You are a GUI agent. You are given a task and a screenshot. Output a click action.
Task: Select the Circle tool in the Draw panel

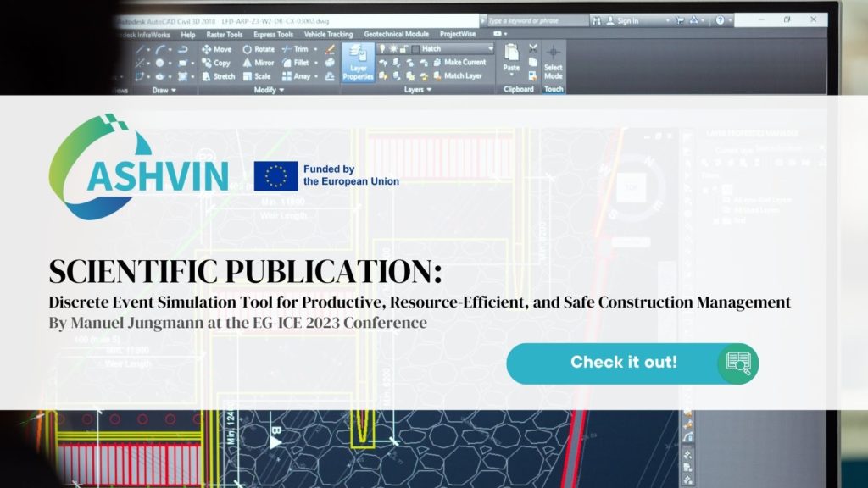click(159, 63)
